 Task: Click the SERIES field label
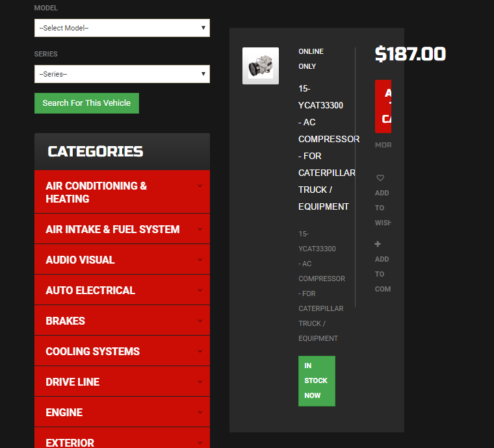pyautogui.click(x=46, y=54)
